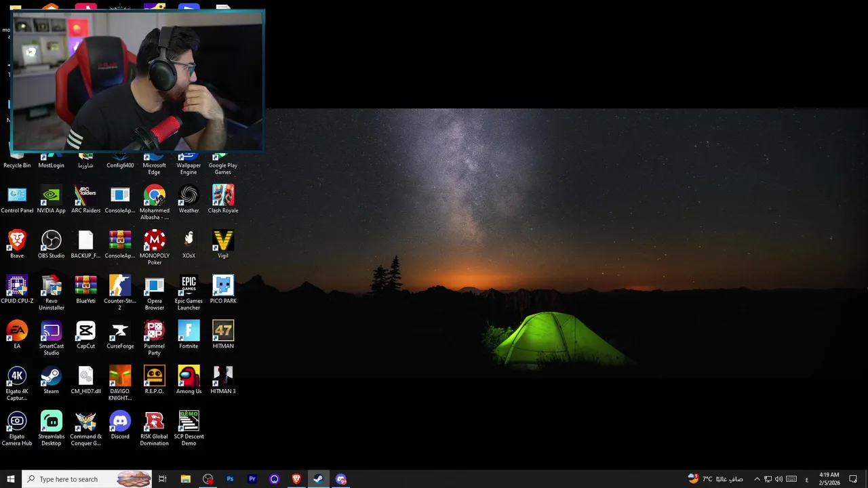Select SmartCast Studio shortcut
Image resolution: width=868 pixels, height=488 pixels.
51,338
